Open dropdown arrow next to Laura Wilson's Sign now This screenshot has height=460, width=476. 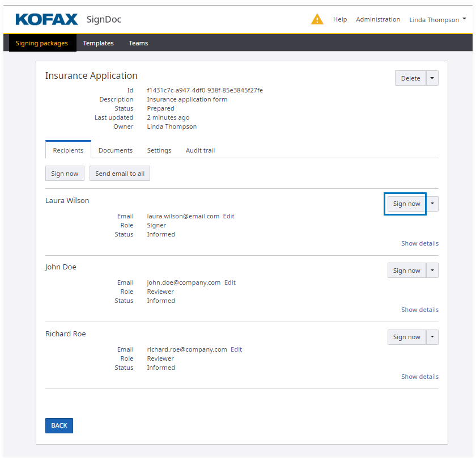pyautogui.click(x=432, y=204)
